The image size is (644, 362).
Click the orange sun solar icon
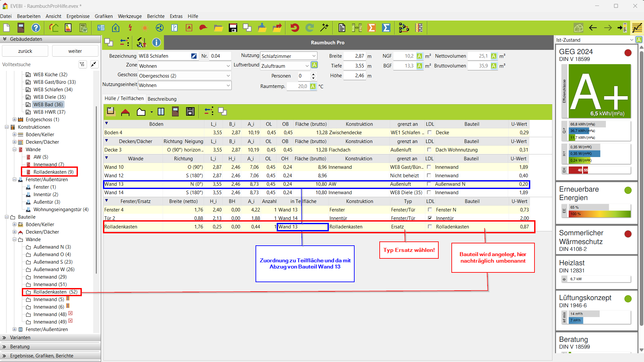(x=145, y=28)
